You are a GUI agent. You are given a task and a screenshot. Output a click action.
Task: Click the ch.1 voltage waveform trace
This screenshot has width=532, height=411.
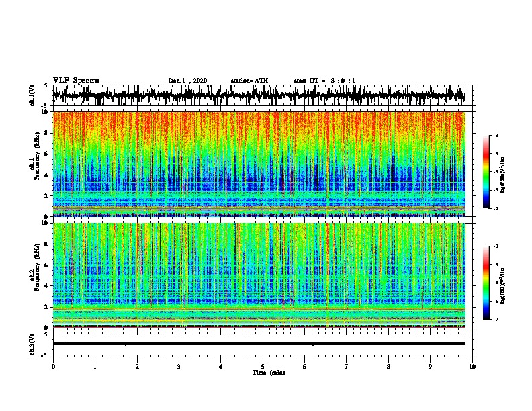259,95
